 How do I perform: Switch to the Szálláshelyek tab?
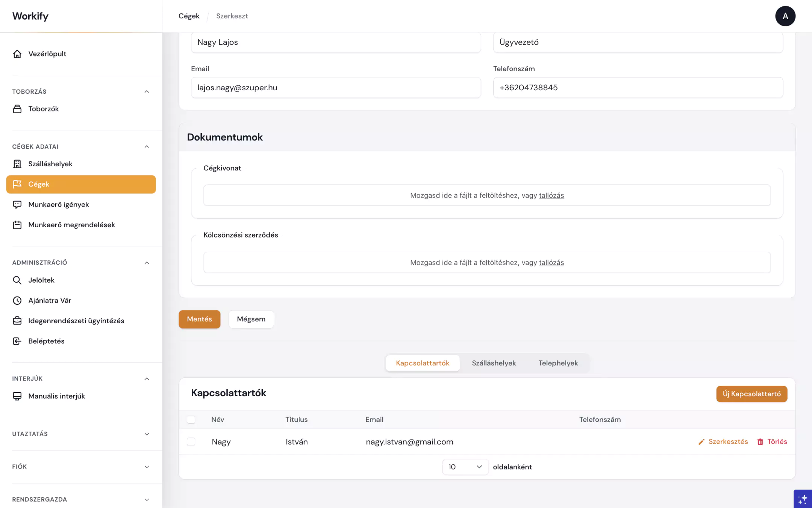click(494, 363)
